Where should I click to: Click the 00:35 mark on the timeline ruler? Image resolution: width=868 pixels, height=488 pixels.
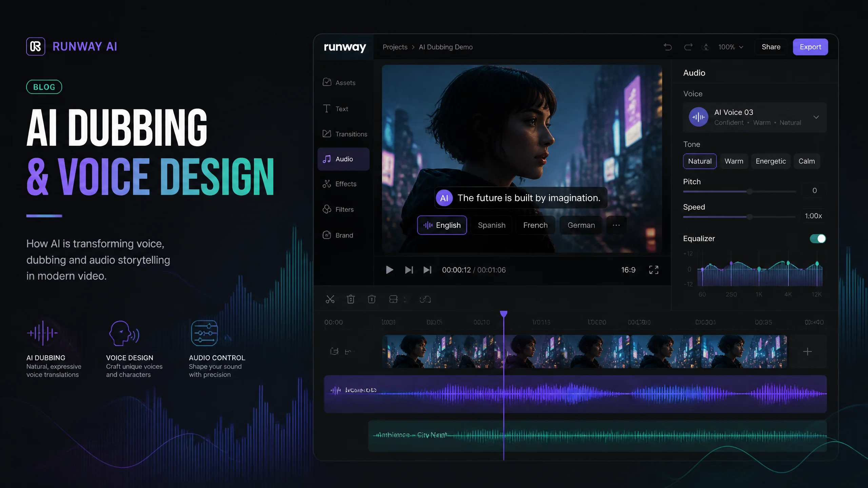[x=763, y=322]
